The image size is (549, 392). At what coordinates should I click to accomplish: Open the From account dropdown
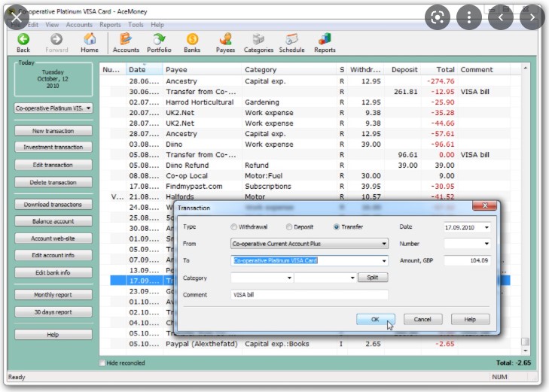tap(384, 244)
